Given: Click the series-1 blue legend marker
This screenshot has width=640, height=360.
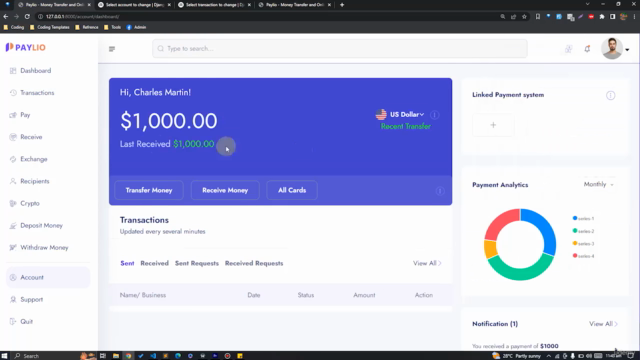Looking at the screenshot, I should coord(575,218).
